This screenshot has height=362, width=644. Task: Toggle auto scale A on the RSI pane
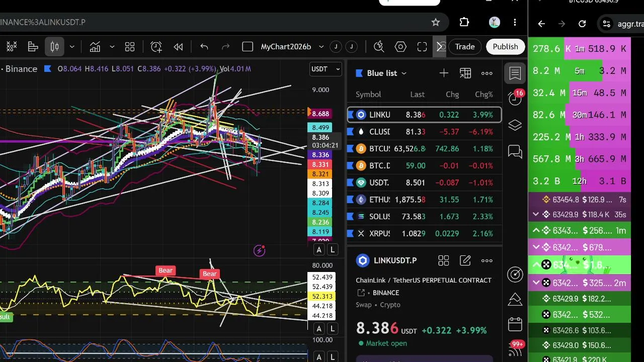pos(319,329)
